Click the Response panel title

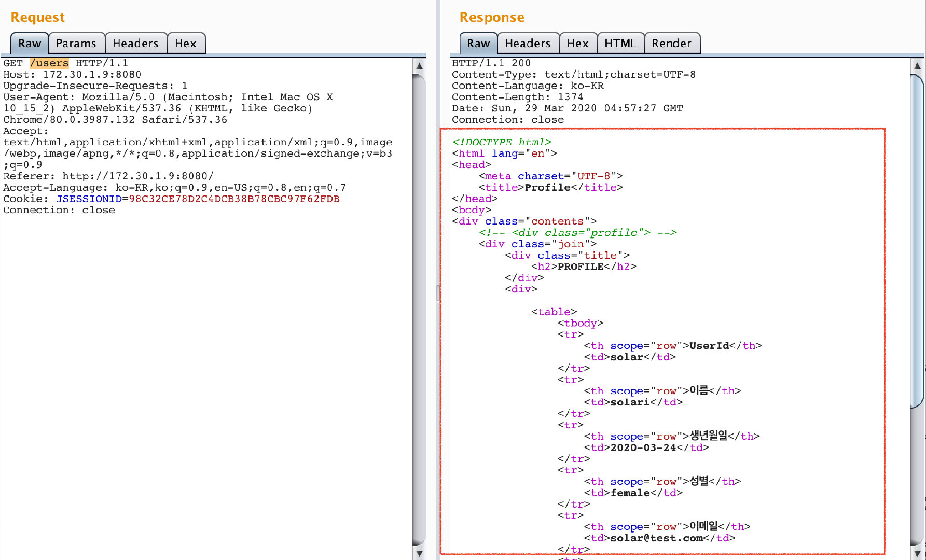tap(492, 17)
